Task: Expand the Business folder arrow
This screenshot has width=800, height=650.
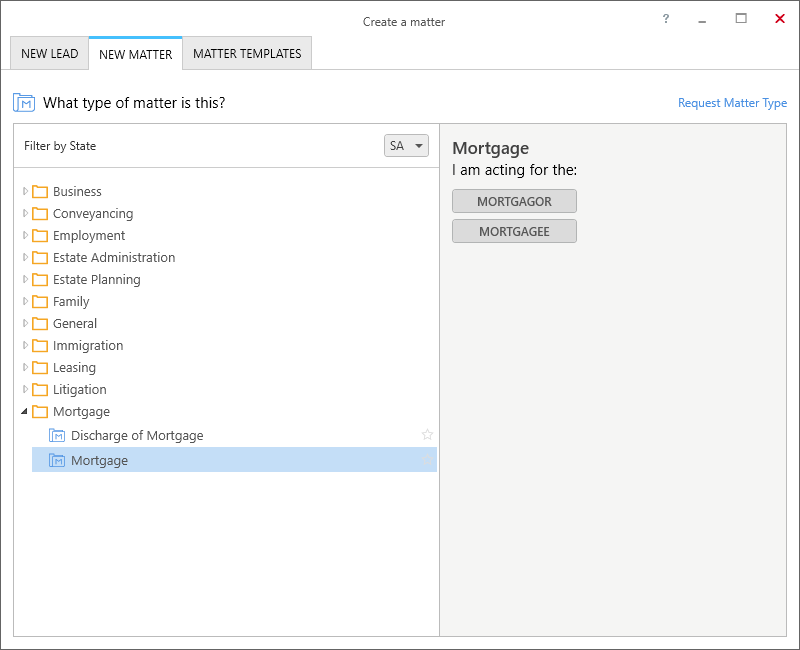Action: point(25,191)
